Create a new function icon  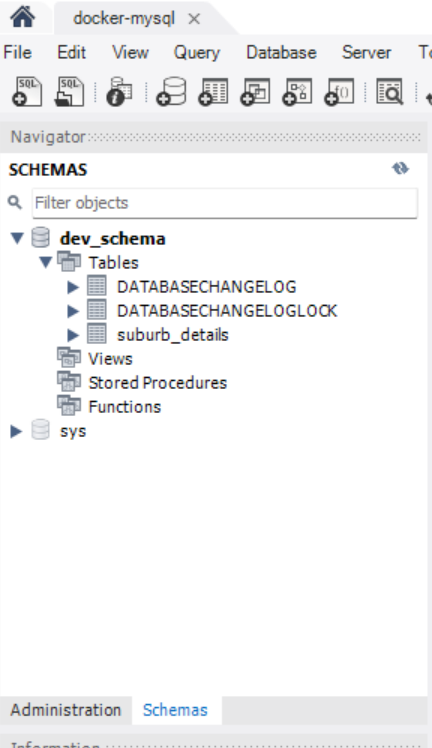click(x=339, y=92)
